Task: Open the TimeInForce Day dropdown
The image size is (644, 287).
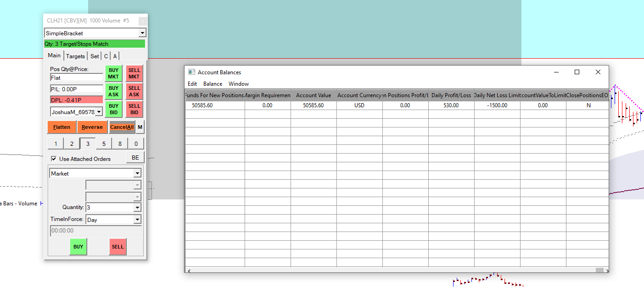Action: [x=137, y=220]
